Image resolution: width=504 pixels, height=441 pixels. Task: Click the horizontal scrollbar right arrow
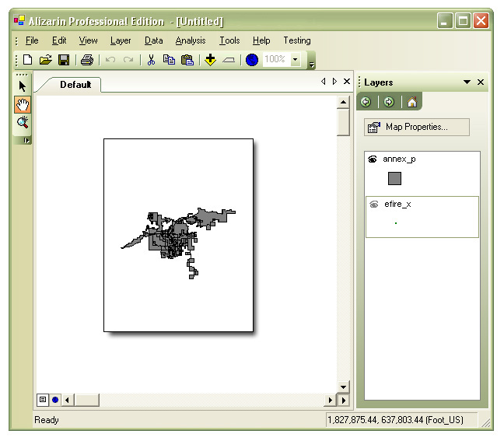330,401
